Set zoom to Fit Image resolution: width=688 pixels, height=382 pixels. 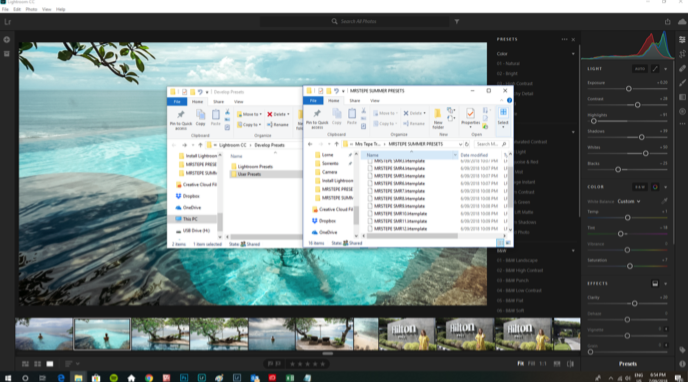(x=520, y=364)
